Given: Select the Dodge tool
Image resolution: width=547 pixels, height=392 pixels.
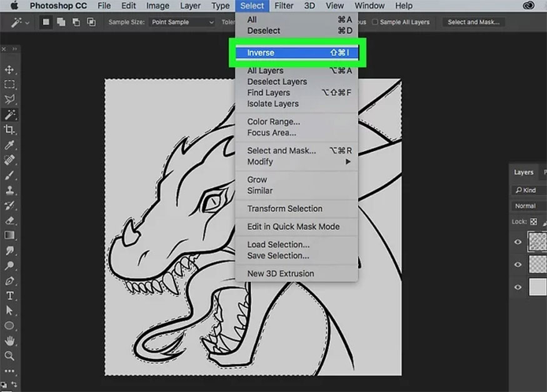Looking at the screenshot, I should point(9,266).
